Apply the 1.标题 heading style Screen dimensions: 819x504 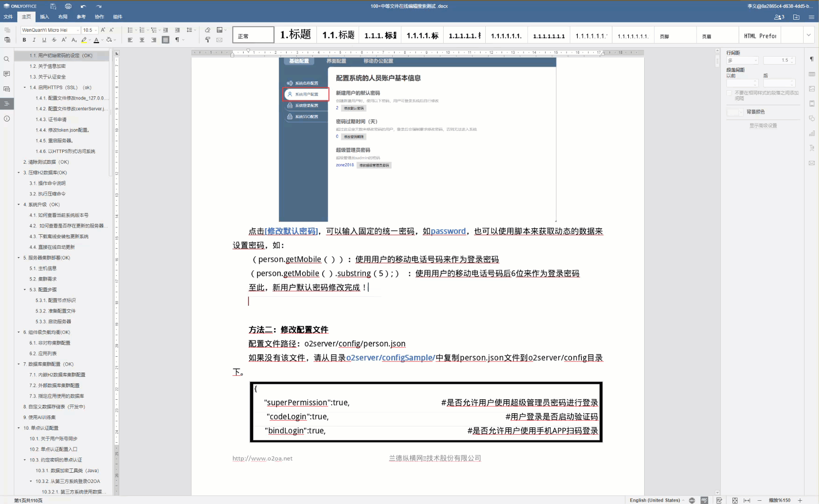click(295, 35)
